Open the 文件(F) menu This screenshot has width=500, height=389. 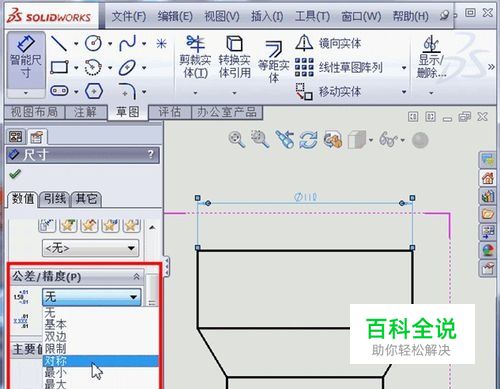(x=129, y=16)
